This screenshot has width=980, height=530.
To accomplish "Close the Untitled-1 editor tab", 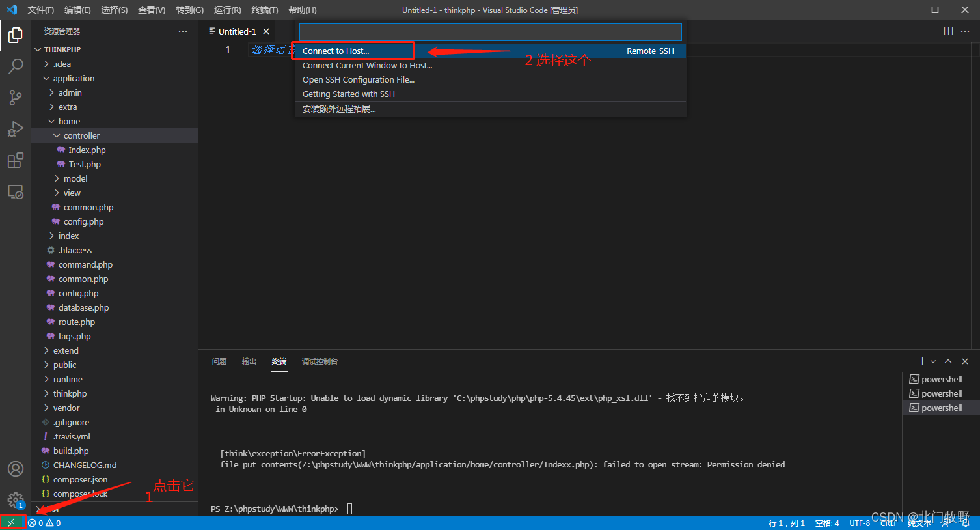I will pyautogui.click(x=266, y=31).
